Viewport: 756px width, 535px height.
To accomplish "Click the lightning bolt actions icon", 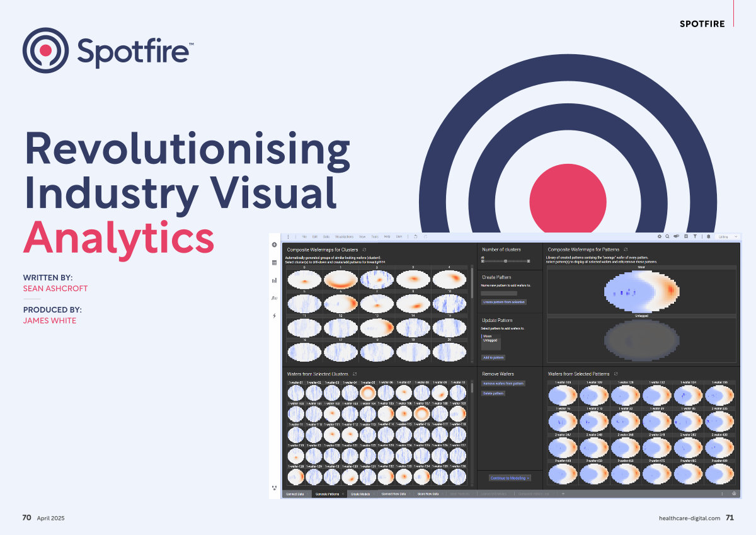I will point(274,315).
